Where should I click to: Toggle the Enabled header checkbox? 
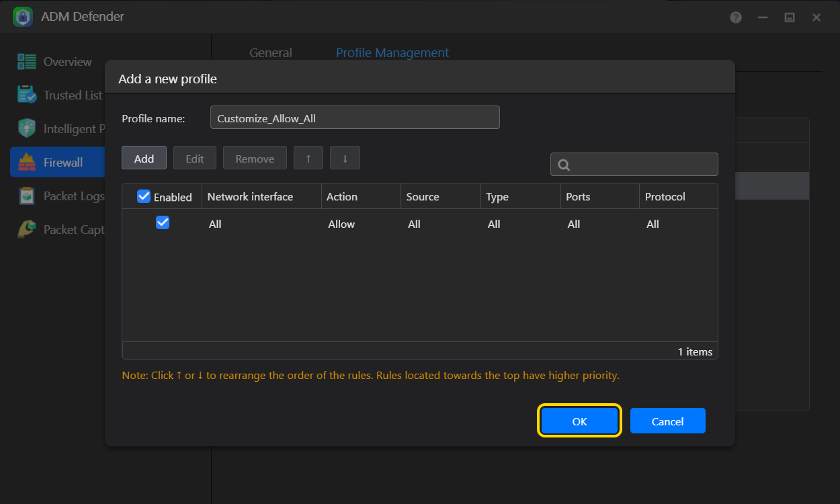pyautogui.click(x=144, y=196)
